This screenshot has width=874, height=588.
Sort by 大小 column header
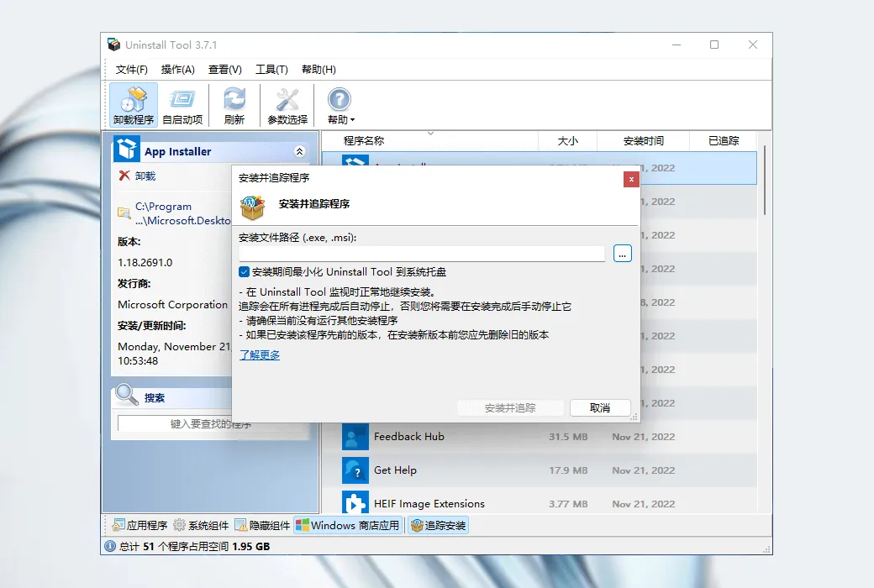[x=567, y=140]
